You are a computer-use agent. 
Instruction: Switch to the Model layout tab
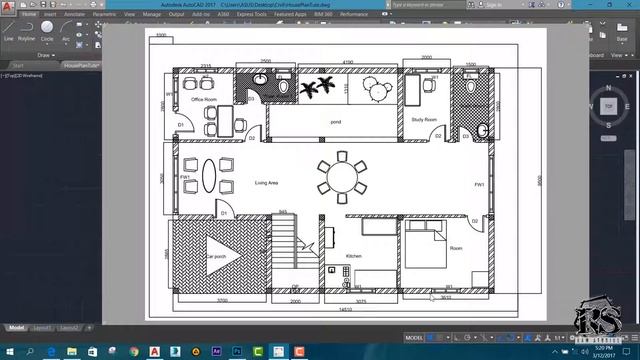click(x=16, y=328)
